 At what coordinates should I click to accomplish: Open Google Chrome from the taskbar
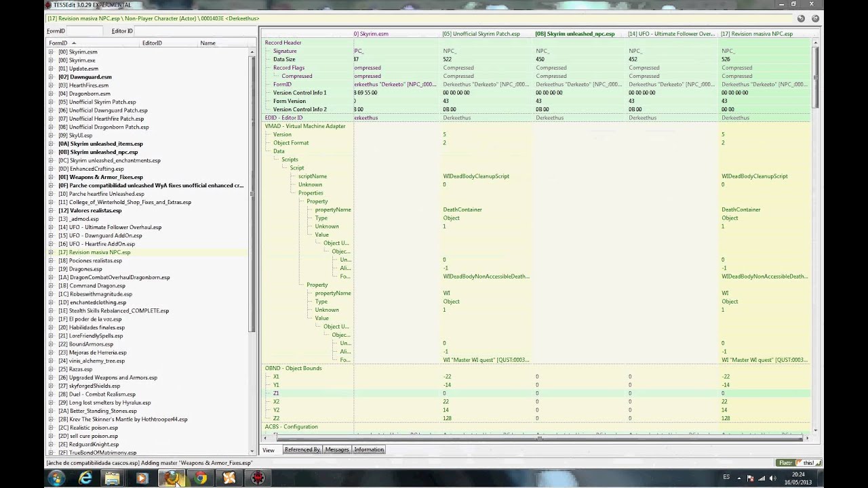[200, 478]
